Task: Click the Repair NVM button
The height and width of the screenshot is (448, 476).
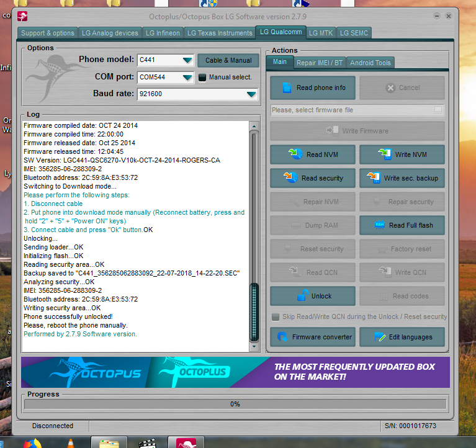Action: click(x=313, y=202)
